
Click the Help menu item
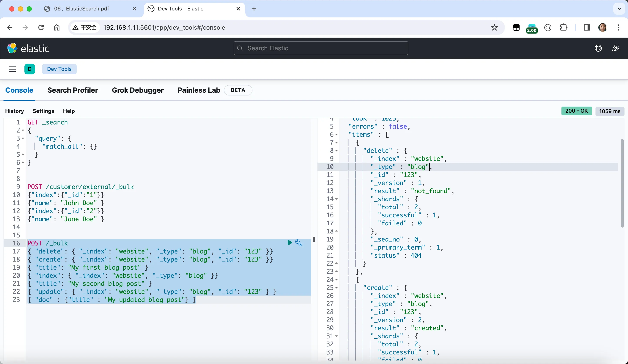[x=69, y=111]
